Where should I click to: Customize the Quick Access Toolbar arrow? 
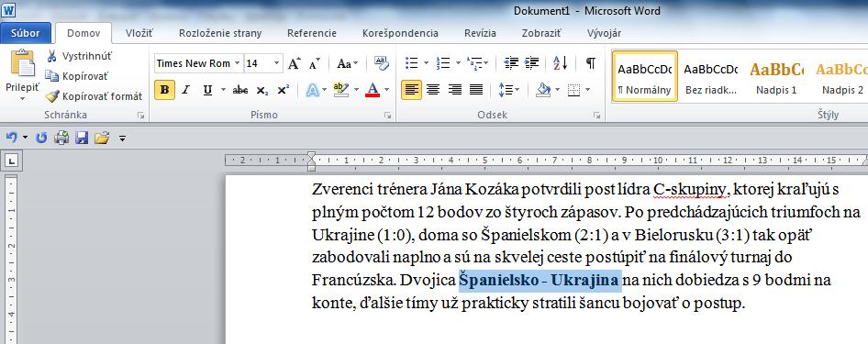[x=122, y=139]
